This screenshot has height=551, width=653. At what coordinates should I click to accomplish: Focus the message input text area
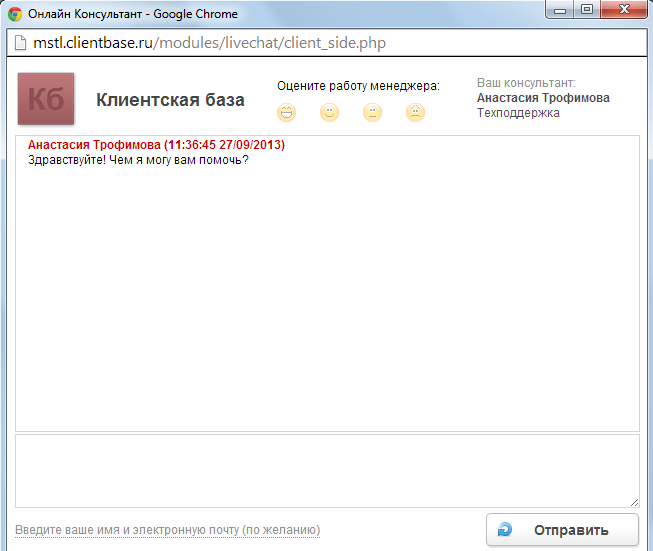326,470
